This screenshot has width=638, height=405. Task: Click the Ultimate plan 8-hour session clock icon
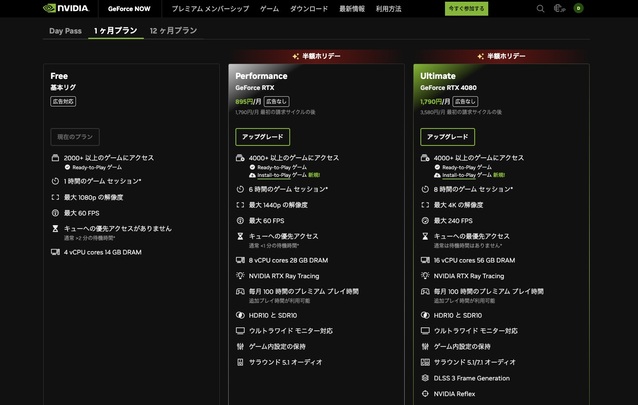click(x=425, y=188)
